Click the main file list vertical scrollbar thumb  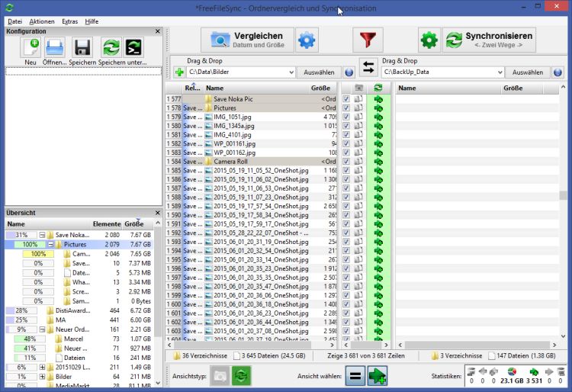[564, 195]
